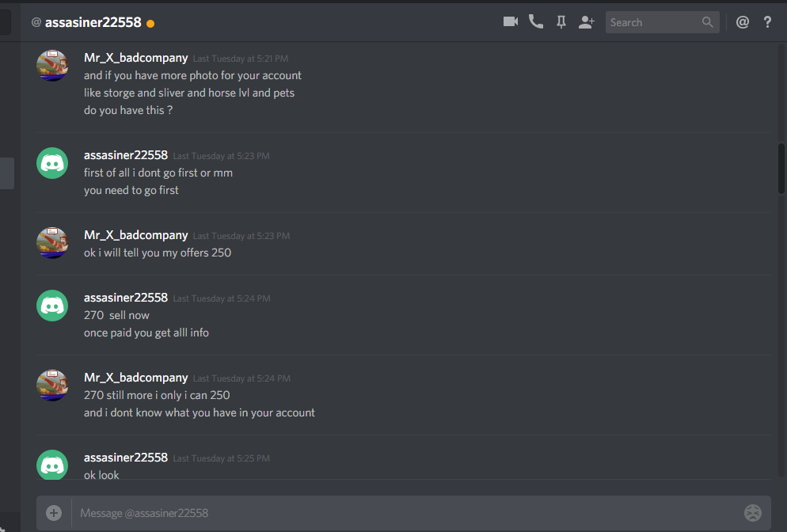This screenshot has height=532, width=787.
Task: Add friends to DM using person-plus icon
Action: (x=586, y=22)
